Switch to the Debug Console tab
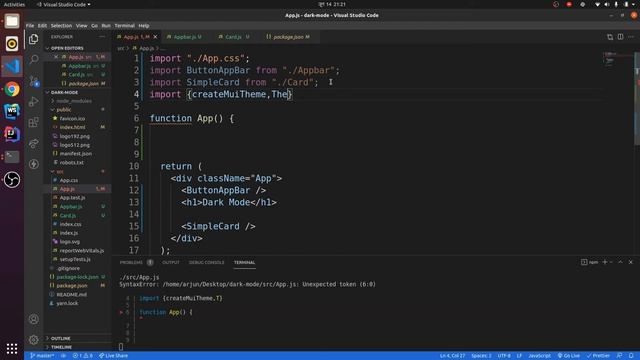Screen dimensions: 640x360 tap(206, 262)
